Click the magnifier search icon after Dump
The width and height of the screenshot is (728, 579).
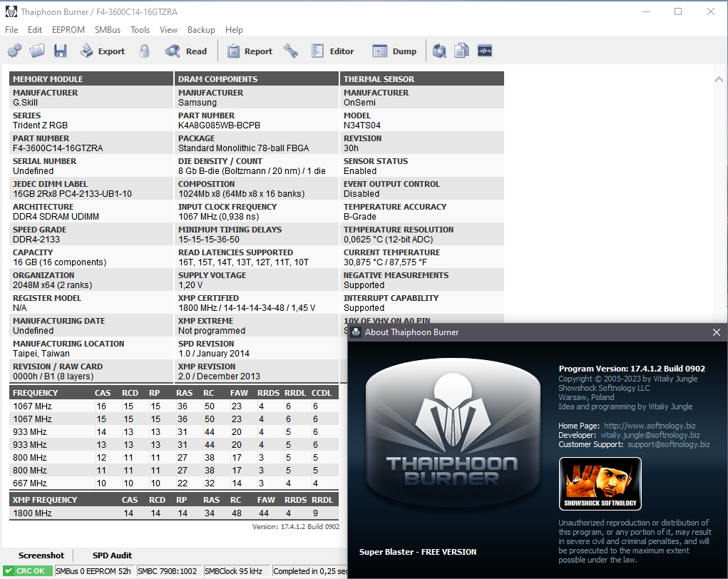point(439,51)
